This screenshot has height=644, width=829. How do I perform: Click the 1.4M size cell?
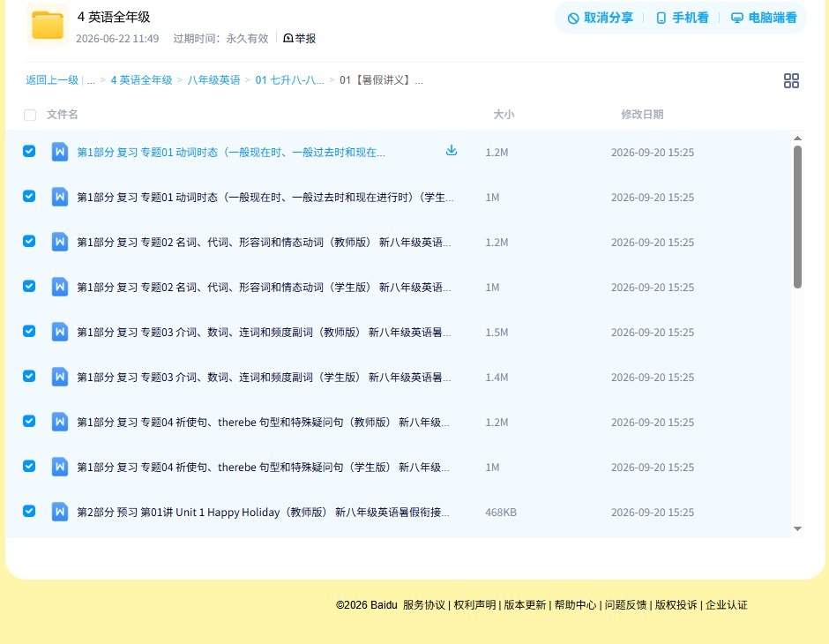tap(497, 377)
